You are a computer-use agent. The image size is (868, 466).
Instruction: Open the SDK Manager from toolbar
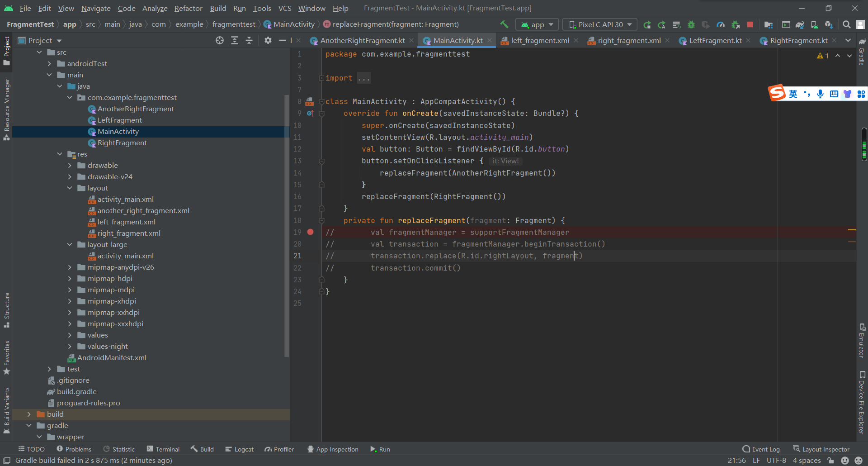[x=829, y=24]
